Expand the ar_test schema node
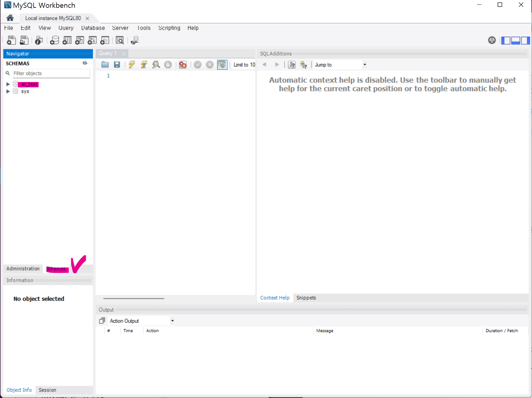This screenshot has width=532, height=398. pos(8,84)
